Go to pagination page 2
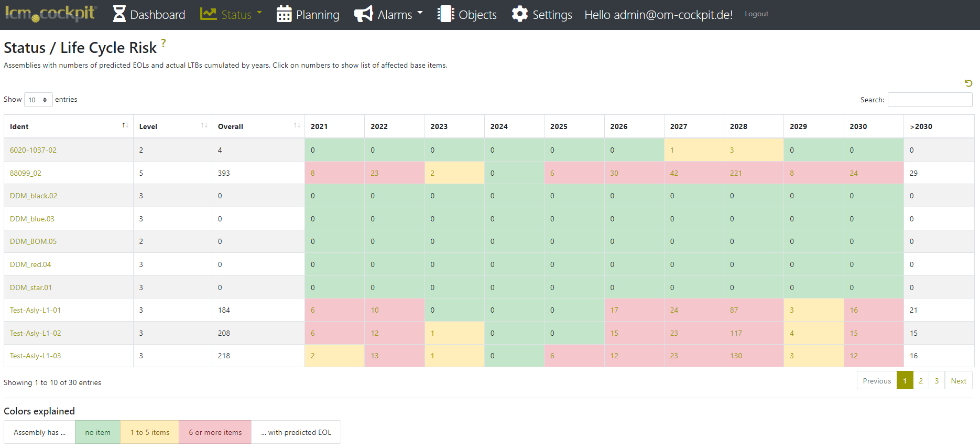This screenshot has width=980, height=448. (921, 381)
